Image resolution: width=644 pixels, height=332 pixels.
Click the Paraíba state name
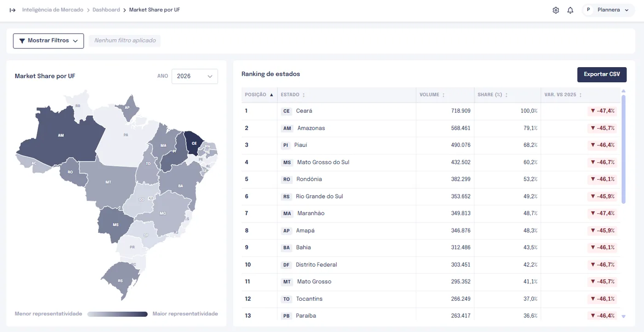pyautogui.click(x=306, y=316)
